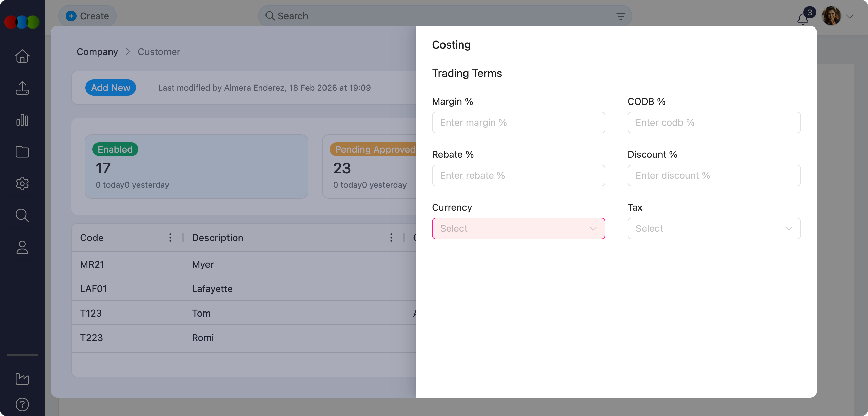
Task: Open the Tax select dropdown
Action: click(713, 228)
